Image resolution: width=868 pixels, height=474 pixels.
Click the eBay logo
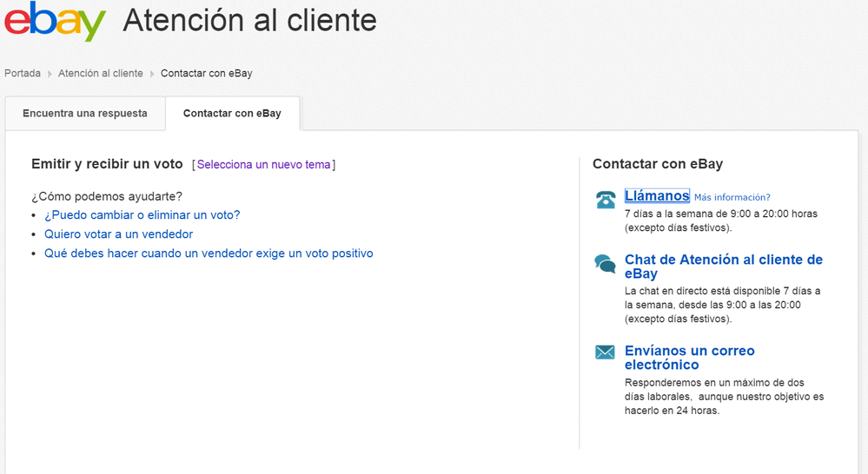tap(56, 22)
